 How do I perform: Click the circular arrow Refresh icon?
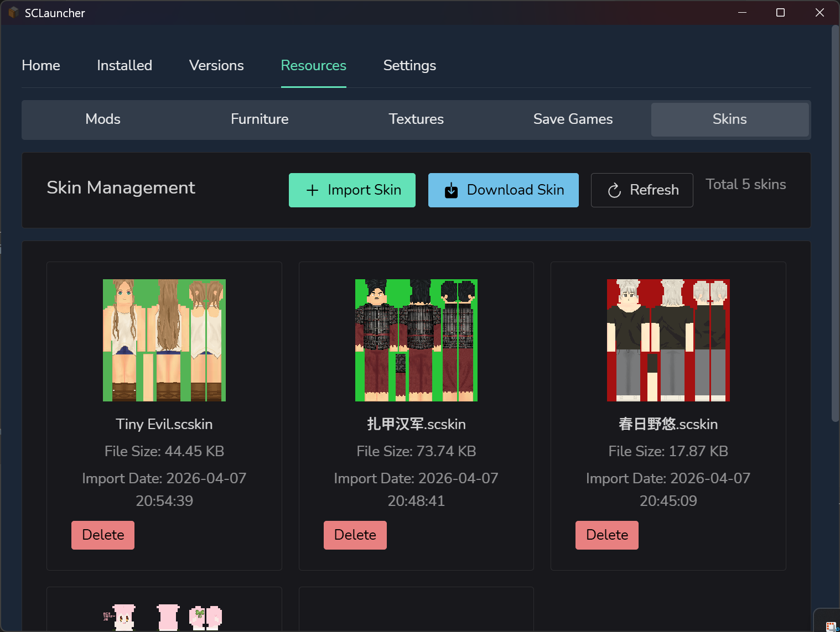pyautogui.click(x=614, y=190)
